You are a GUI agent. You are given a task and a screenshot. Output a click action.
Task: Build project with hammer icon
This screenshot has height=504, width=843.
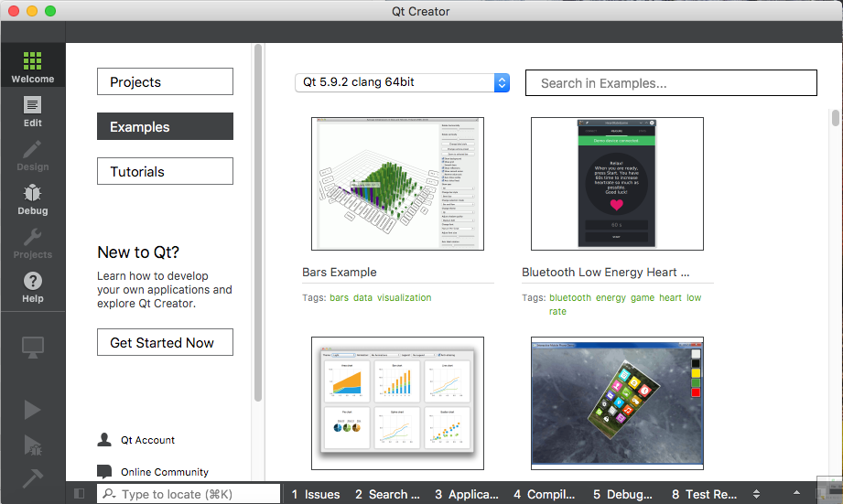click(x=32, y=477)
